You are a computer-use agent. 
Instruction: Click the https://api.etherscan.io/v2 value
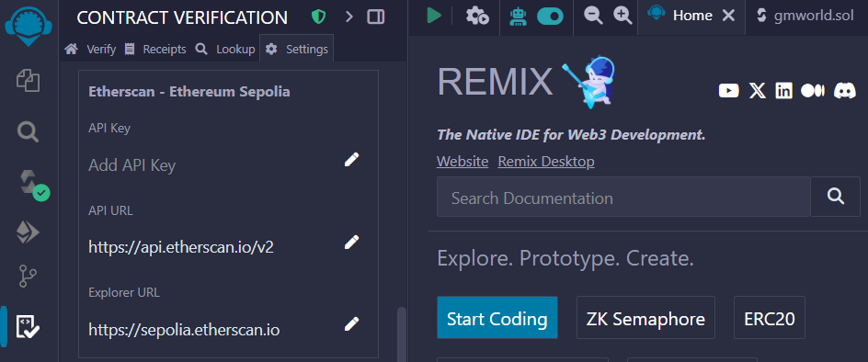pyautogui.click(x=181, y=247)
